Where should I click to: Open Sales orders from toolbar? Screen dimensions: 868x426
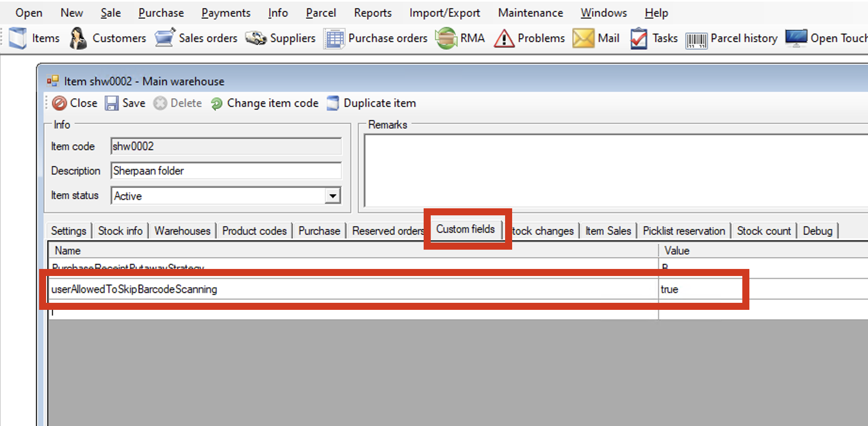pyautogui.click(x=165, y=38)
